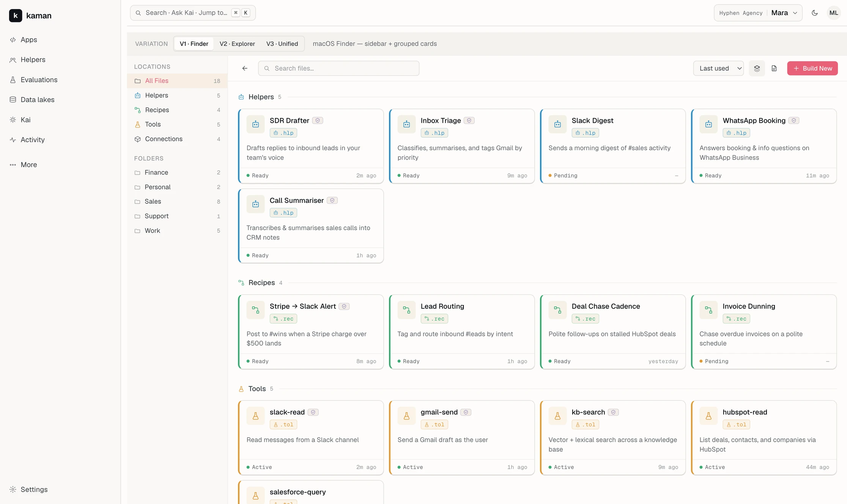Click the hubspot-read tool flask icon

pos(708,416)
